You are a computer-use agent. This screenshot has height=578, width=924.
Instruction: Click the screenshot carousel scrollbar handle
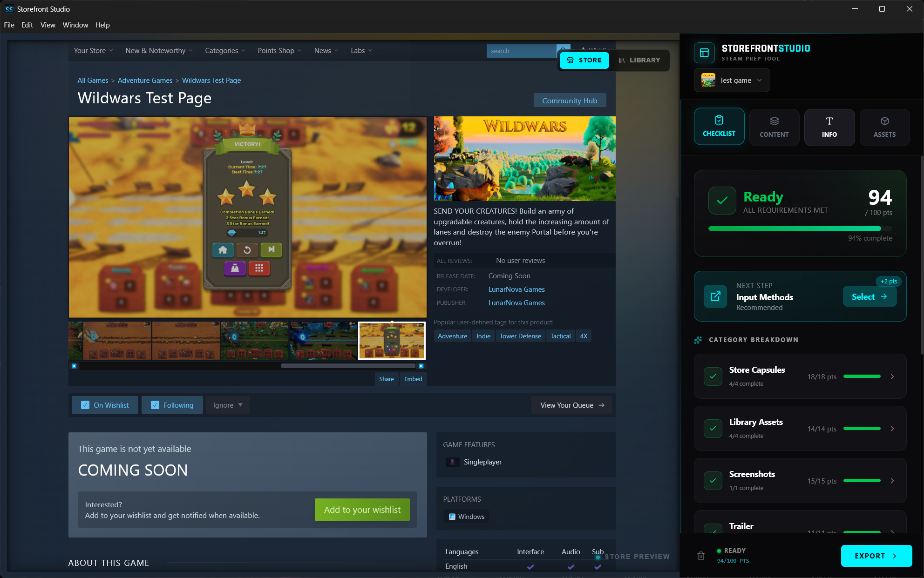(x=348, y=366)
